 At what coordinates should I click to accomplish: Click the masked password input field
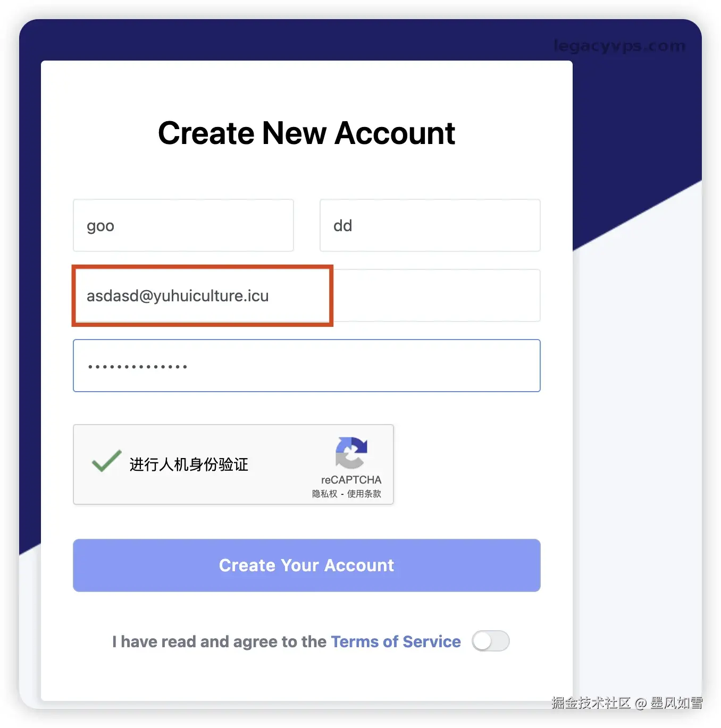click(307, 366)
